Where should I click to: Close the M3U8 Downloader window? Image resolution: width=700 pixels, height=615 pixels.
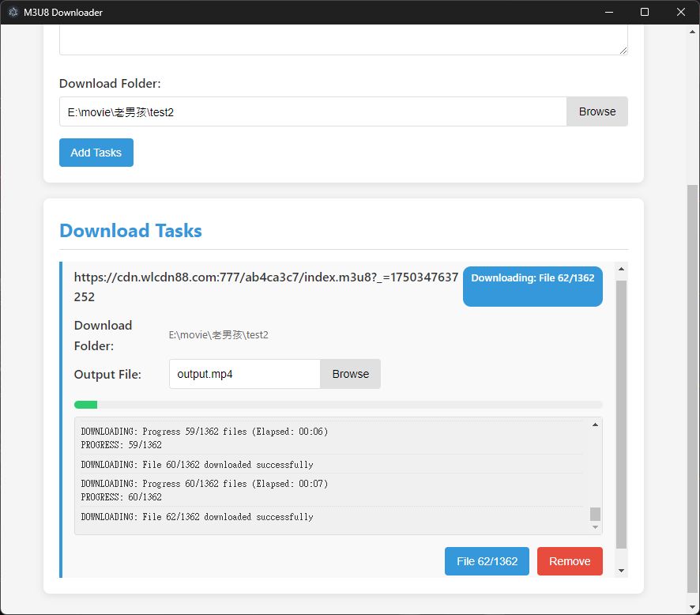pyautogui.click(x=681, y=12)
